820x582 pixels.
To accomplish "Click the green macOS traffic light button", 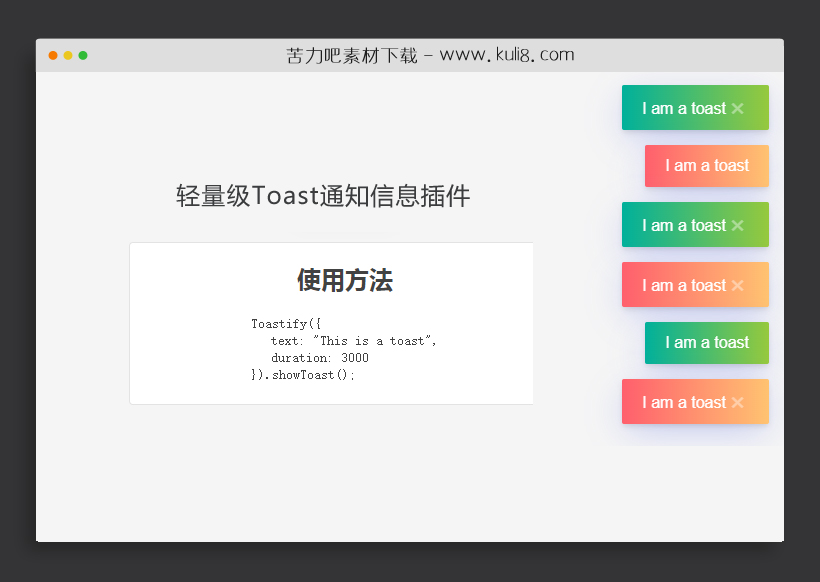I will tap(84, 56).
